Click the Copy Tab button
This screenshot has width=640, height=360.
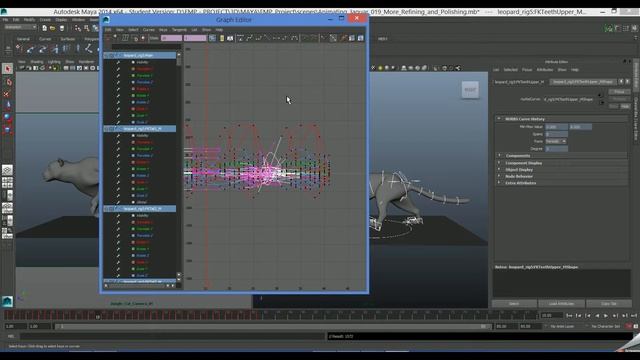[609, 304]
